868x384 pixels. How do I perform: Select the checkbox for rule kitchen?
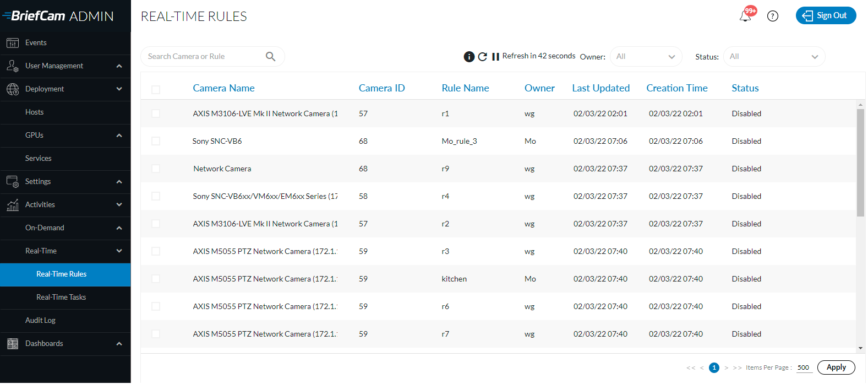click(x=156, y=279)
